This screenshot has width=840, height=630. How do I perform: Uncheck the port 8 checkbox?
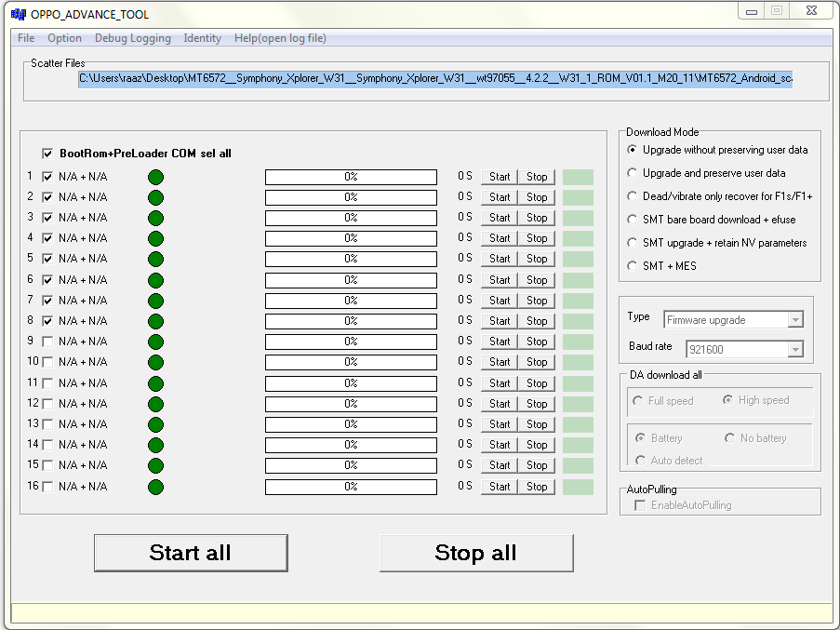47,321
